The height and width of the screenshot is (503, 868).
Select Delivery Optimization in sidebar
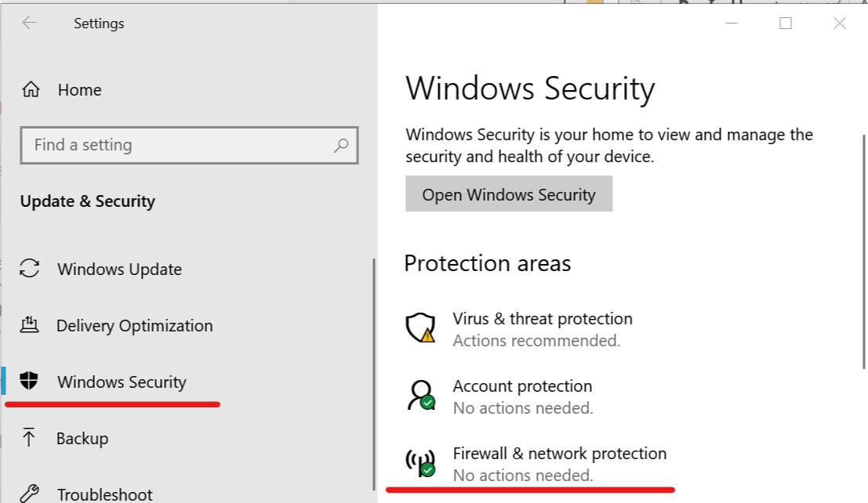[135, 325]
